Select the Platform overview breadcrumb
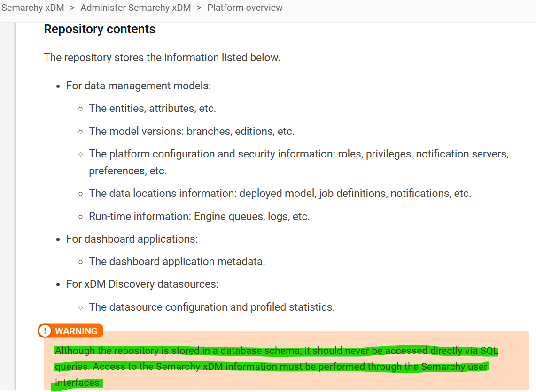Viewport: 536px width, 392px height. click(x=245, y=8)
